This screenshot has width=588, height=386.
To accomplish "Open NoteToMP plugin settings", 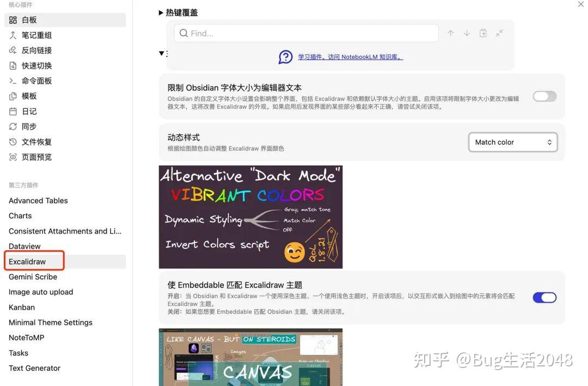I will pos(65,338).
